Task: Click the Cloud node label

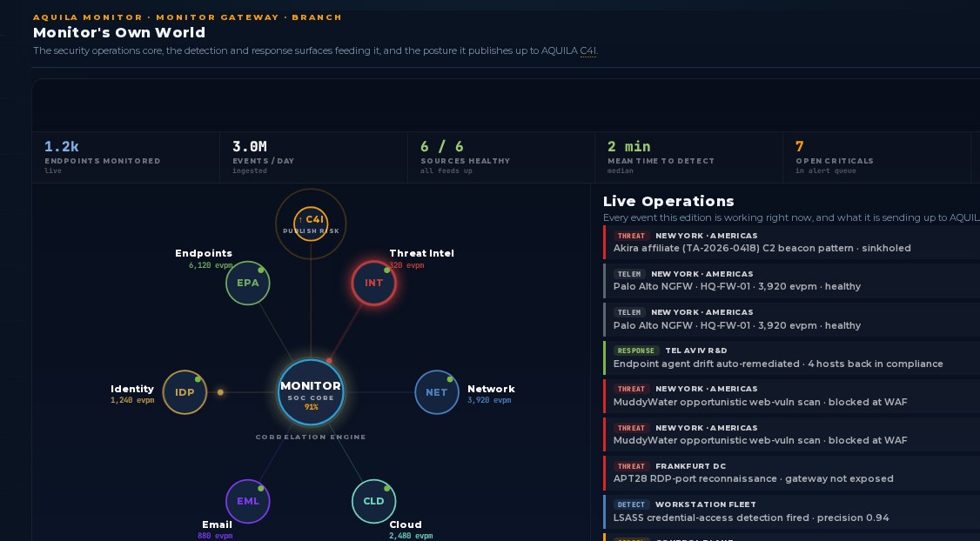Action: point(406,524)
